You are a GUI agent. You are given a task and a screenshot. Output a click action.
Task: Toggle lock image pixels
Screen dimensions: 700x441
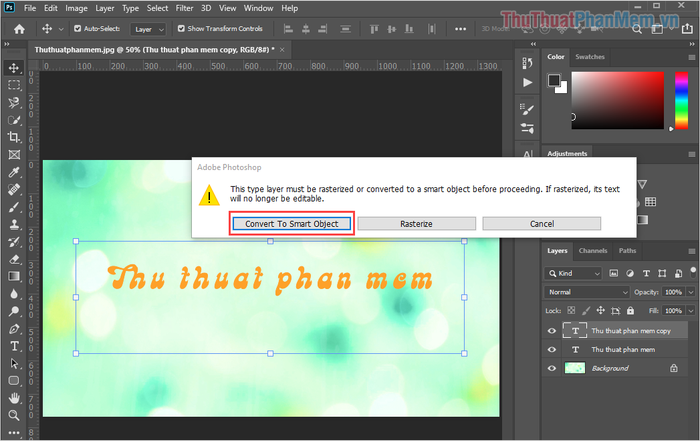(x=586, y=310)
